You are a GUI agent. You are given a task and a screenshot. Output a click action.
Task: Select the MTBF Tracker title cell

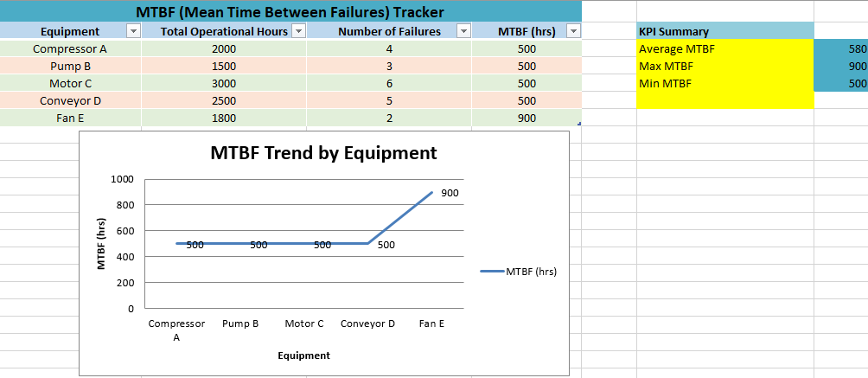[x=290, y=12]
